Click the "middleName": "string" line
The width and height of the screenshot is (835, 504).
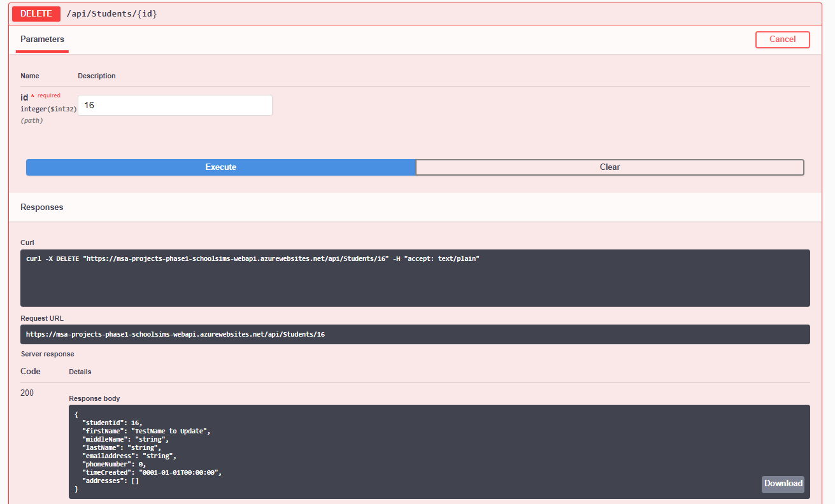coord(125,439)
